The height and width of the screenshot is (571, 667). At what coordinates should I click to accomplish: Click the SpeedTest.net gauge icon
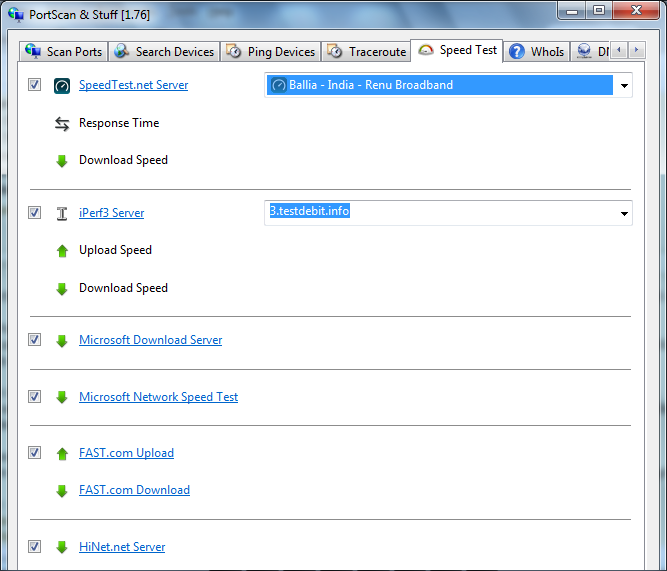click(62, 86)
